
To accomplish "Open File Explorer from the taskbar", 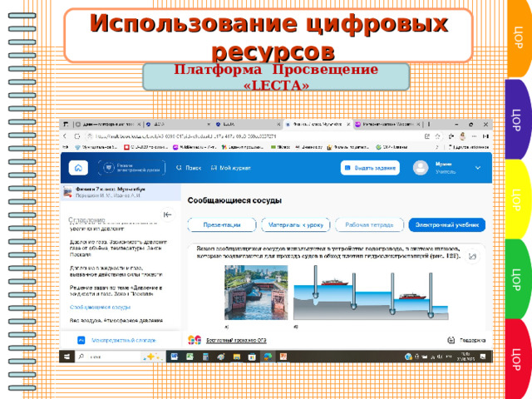I will [x=236, y=357].
